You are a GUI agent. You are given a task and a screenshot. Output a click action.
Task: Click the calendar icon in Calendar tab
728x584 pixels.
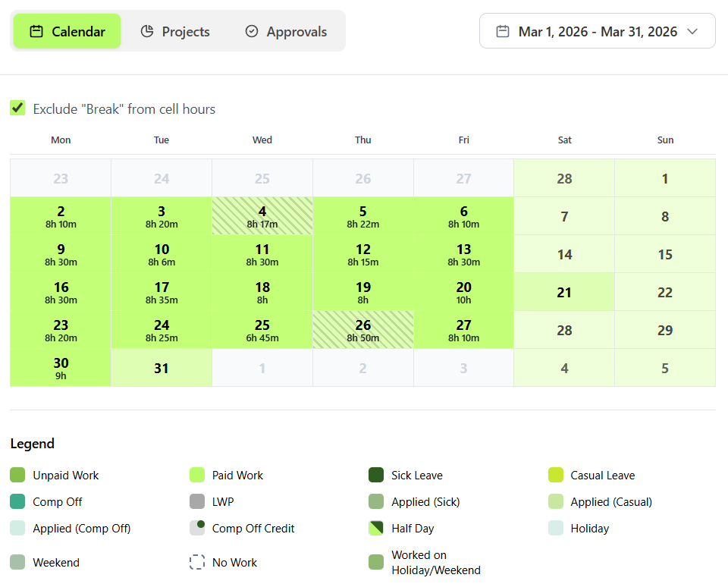point(36,31)
